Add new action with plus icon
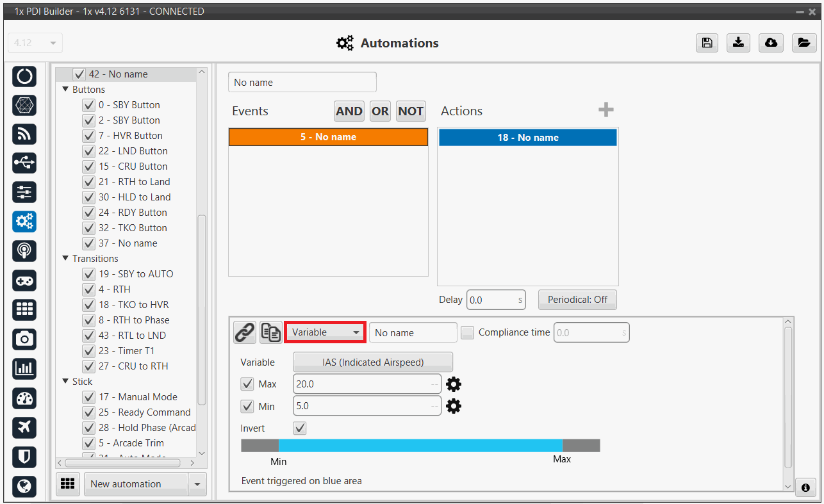 pos(606,110)
